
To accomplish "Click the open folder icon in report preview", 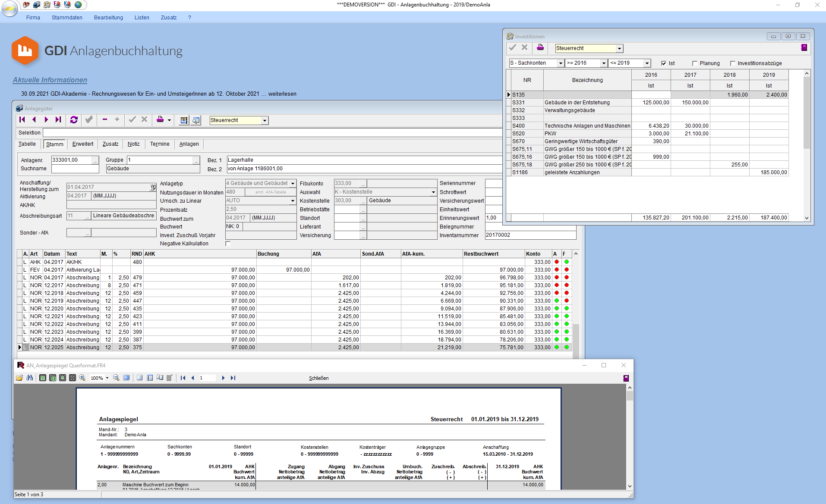I will tap(19, 378).
